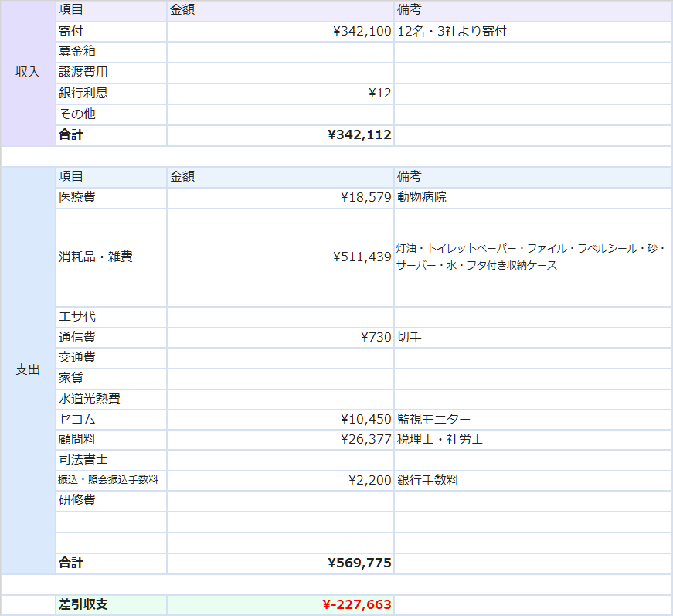Viewport: 673px width, 616px height.
Task: Click the 収入 section header cell
Action: (x=28, y=72)
